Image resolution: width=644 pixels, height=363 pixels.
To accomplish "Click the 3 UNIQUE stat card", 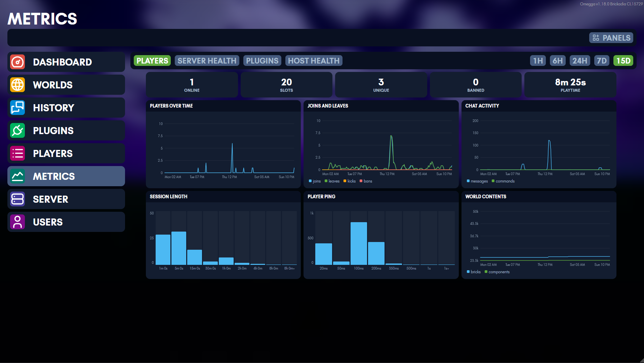I will click(381, 85).
